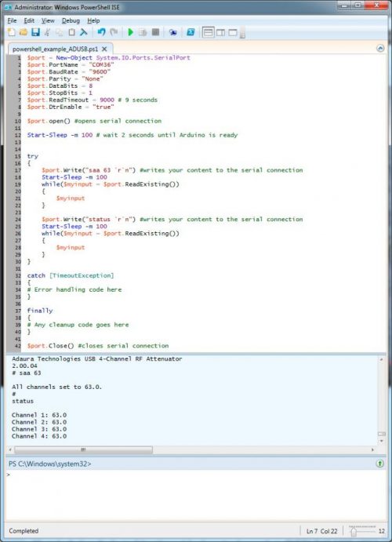392x542 pixels.
Task: Click the "# Error handling code here" comment
Action: pyautogui.click(x=74, y=289)
